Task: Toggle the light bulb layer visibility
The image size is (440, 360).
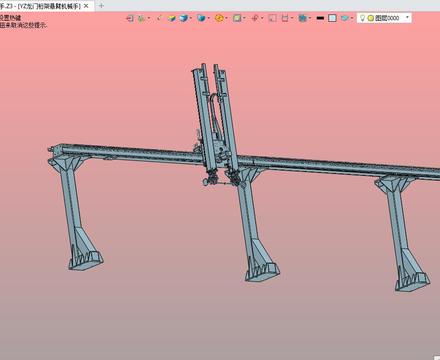Action: (362, 18)
